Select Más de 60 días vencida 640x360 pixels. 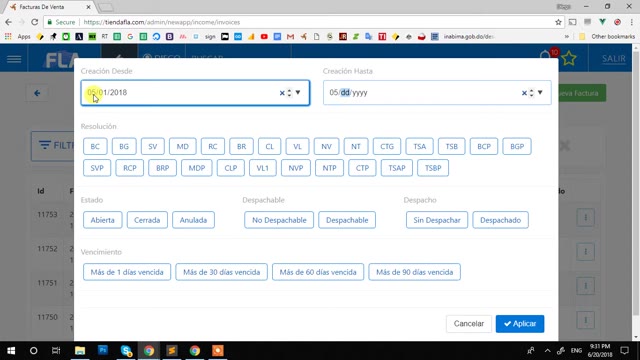tap(318, 272)
